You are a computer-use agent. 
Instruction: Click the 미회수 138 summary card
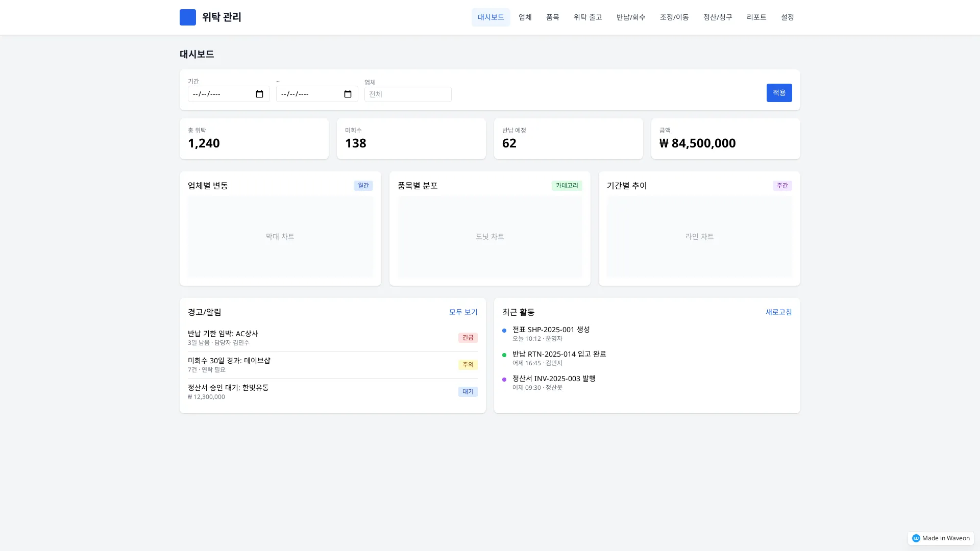point(411,139)
